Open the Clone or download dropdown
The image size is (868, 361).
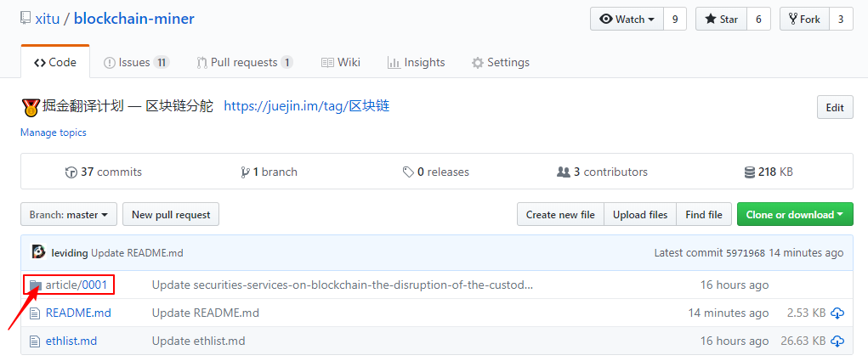[x=795, y=215]
